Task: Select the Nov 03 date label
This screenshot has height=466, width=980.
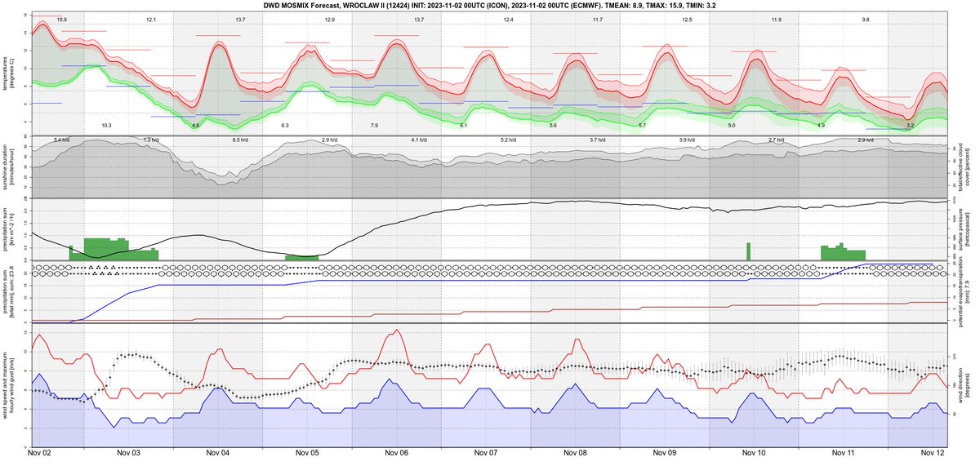Action: 128,452
